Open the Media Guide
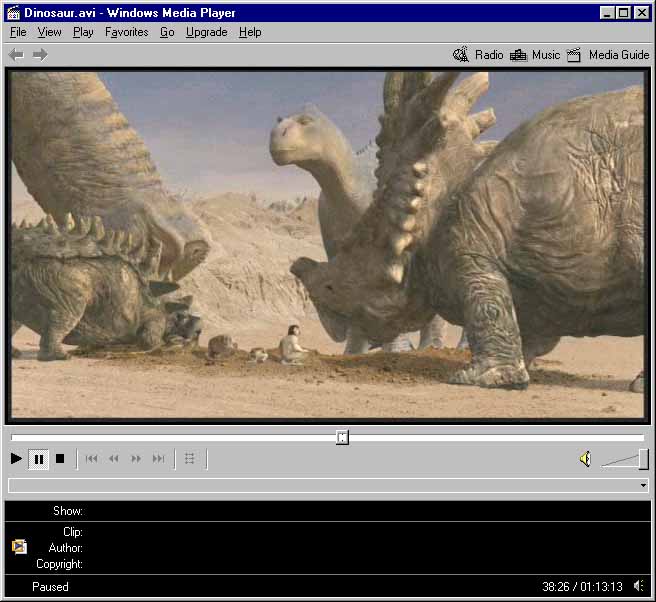The image size is (656, 602). [607, 55]
